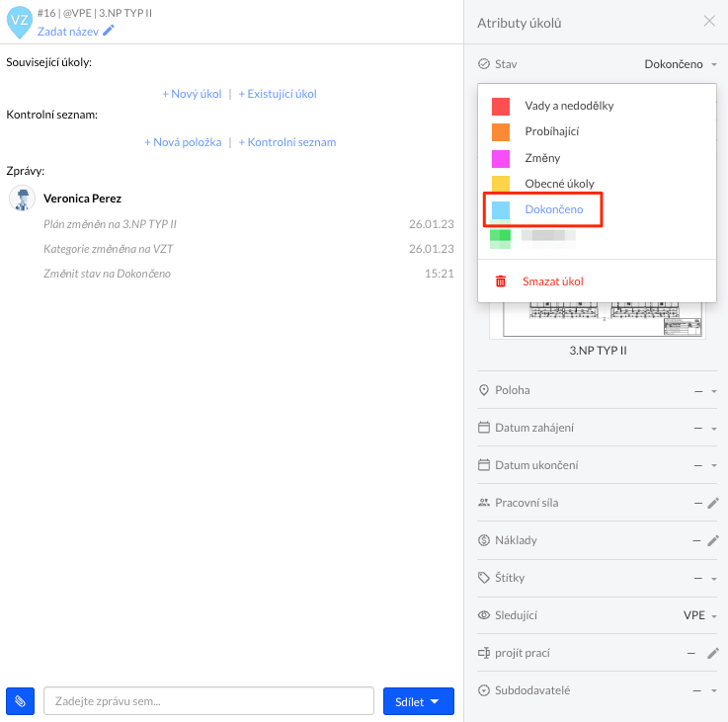Click the pencil icon beside Zadat název

(109, 31)
